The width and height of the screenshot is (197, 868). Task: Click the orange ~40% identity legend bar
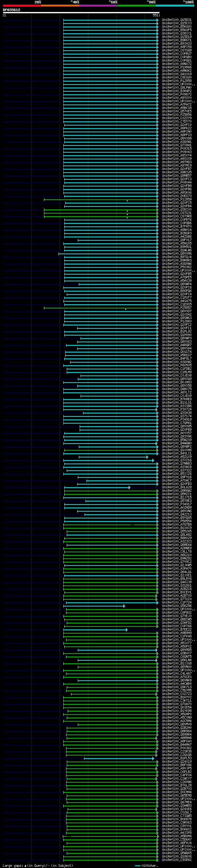(60, 6)
